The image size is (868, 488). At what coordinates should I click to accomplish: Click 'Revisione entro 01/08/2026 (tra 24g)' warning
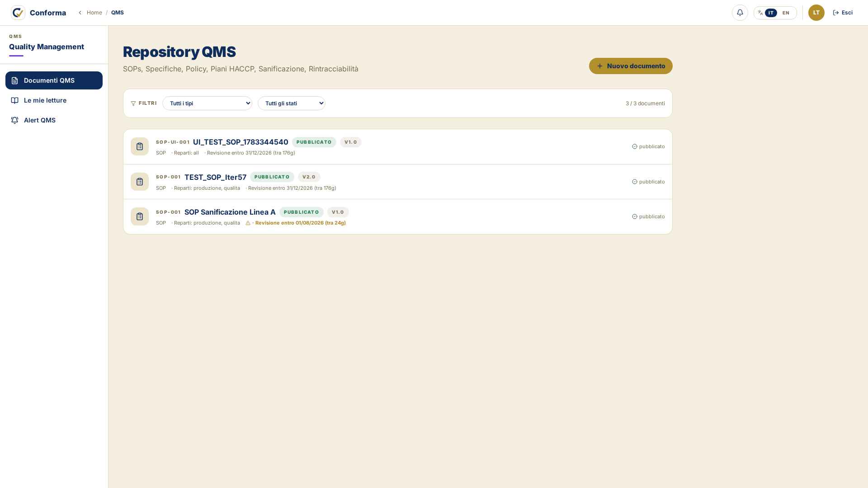click(300, 223)
